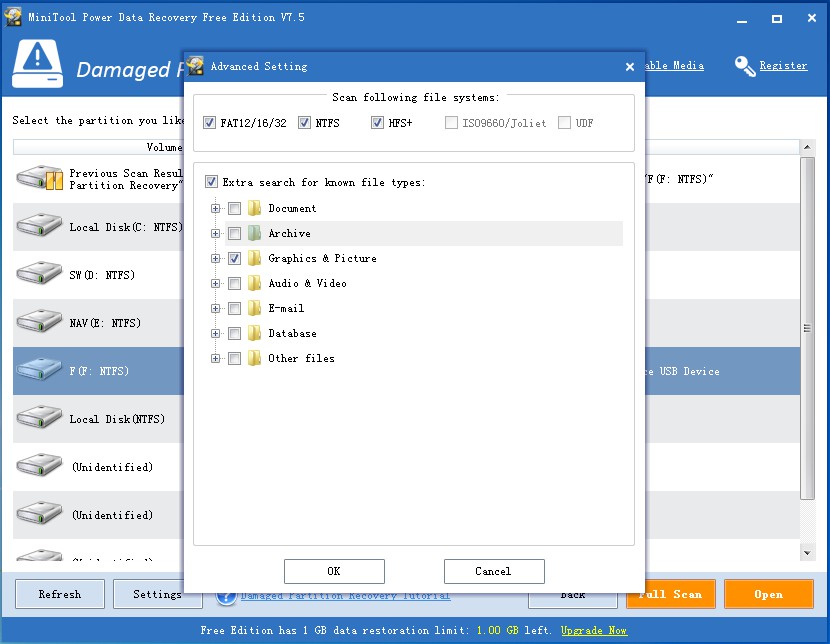This screenshot has width=830, height=644.
Task: Confirm settings with the OK button
Action: (x=334, y=571)
